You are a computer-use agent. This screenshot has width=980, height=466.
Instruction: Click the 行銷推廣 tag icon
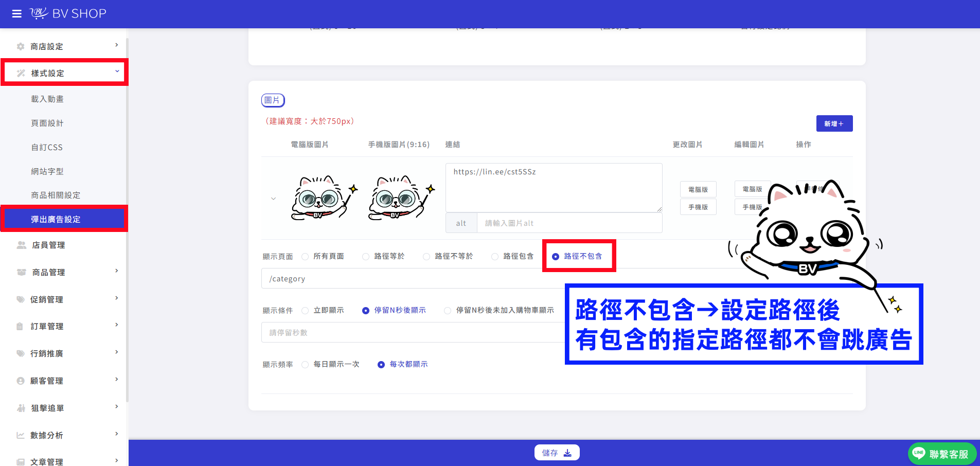pos(21,353)
